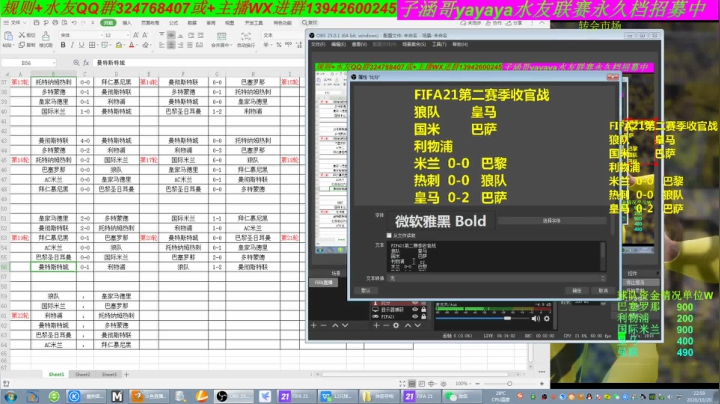This screenshot has width=720, height=404.
Task: Toggle the lock of the FIFA21 source
Action: (x=423, y=317)
